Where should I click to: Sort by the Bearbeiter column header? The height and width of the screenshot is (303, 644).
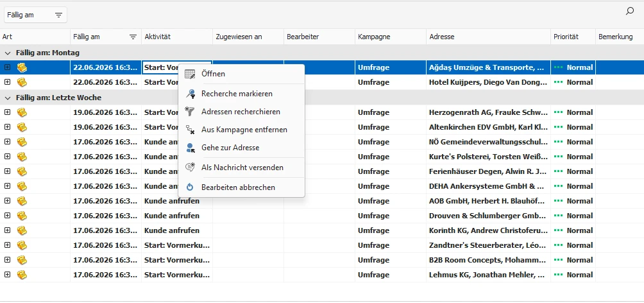[x=319, y=37]
